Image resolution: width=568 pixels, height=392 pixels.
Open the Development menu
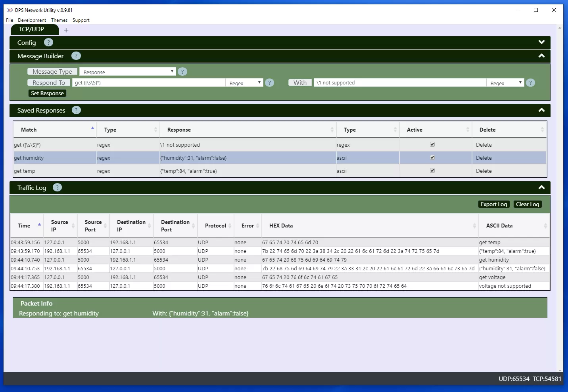coord(32,20)
